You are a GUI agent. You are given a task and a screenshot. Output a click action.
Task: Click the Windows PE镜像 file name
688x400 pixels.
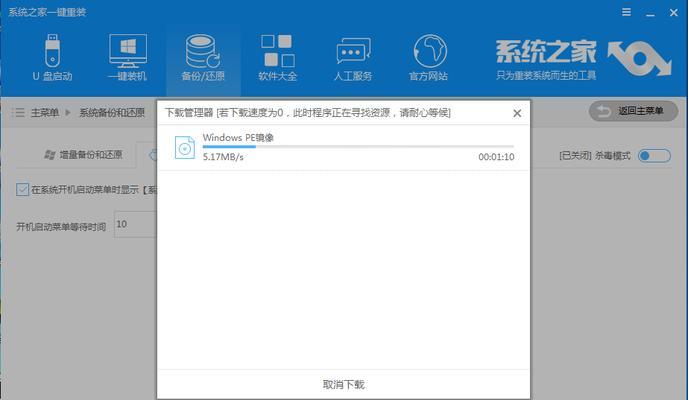click(238, 137)
